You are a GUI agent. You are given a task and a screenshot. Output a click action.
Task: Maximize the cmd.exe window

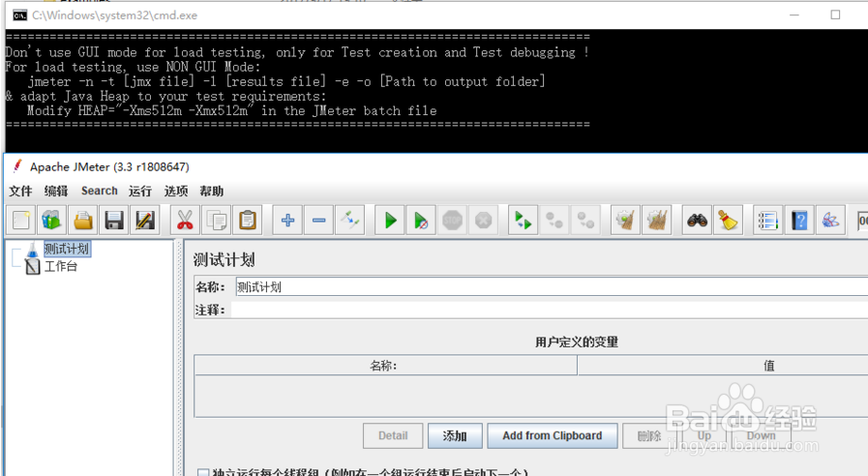point(835,15)
